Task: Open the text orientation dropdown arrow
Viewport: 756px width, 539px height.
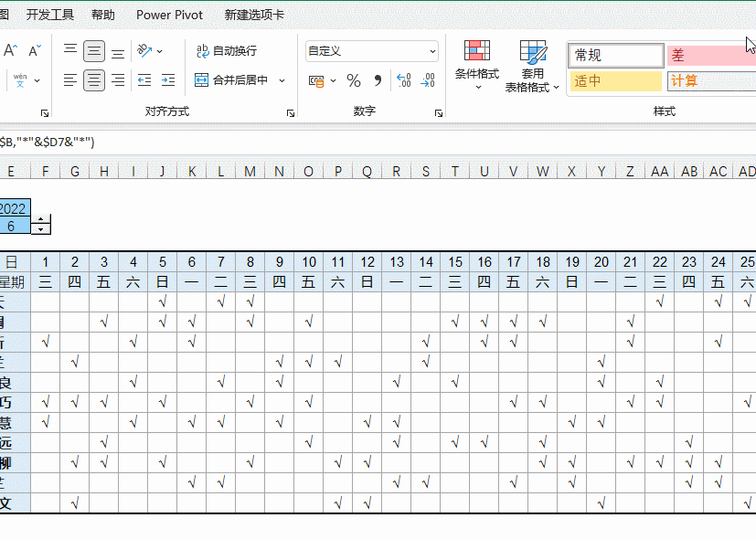Action: coord(160,51)
